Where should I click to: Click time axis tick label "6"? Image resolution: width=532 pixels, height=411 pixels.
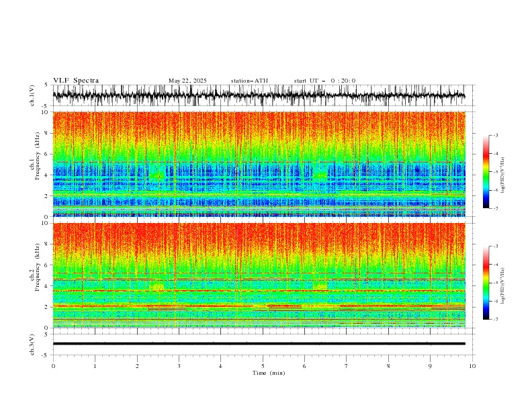tap(304, 366)
